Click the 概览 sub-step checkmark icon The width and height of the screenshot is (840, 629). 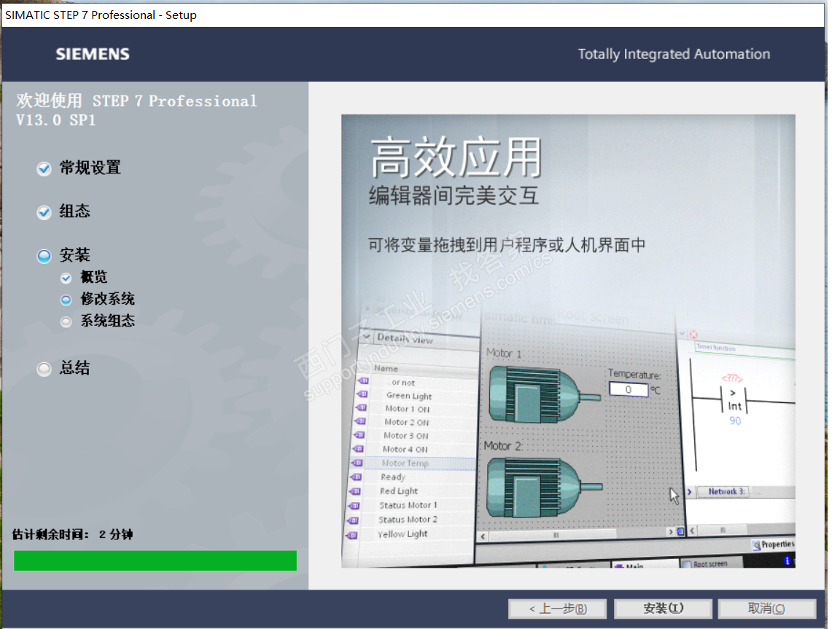[66, 278]
